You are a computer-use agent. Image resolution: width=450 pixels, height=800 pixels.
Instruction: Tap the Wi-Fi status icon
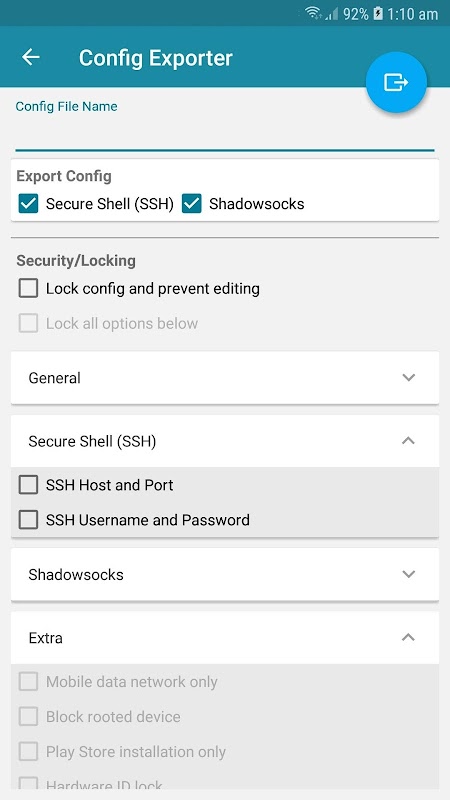(x=313, y=13)
